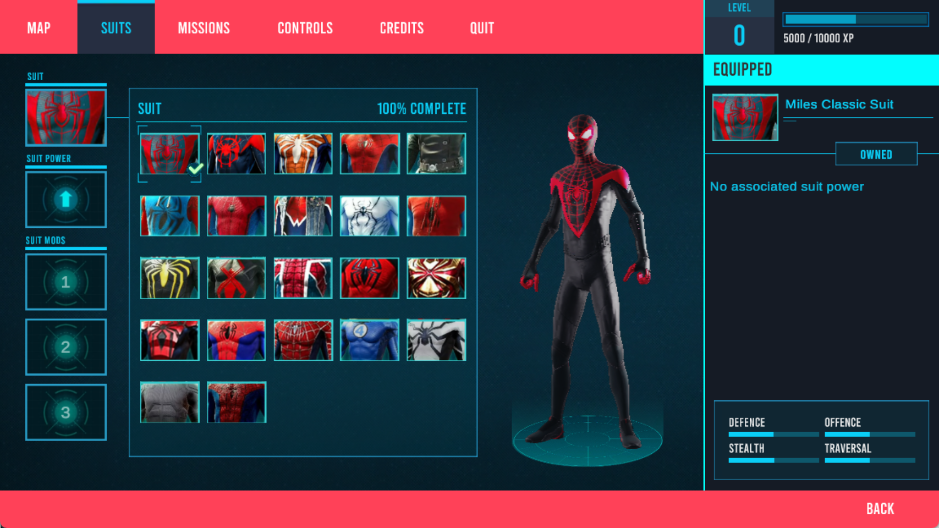The width and height of the screenshot is (939, 528).
Task: Select the blue suit with number 4 emblem
Action: click(369, 340)
